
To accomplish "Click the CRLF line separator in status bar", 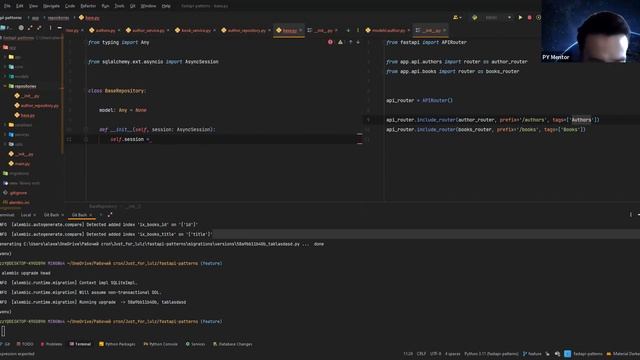I will (x=421, y=354).
